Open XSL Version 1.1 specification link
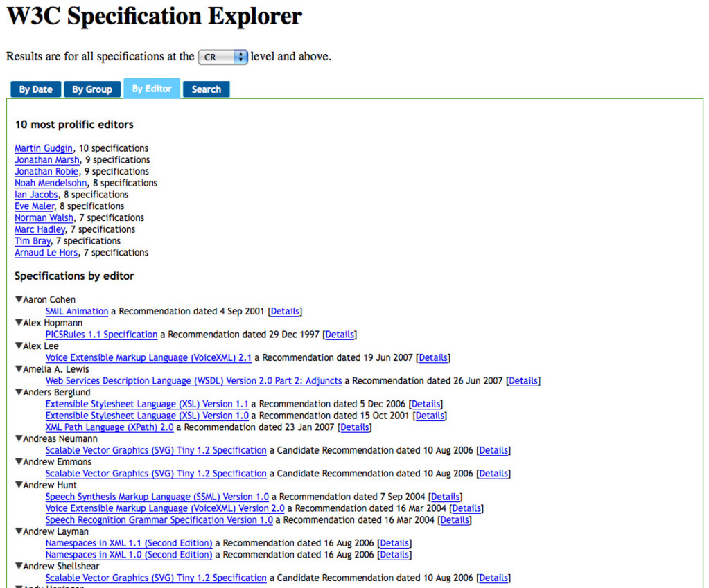Image resolution: width=709 pixels, height=588 pixels. tap(147, 404)
